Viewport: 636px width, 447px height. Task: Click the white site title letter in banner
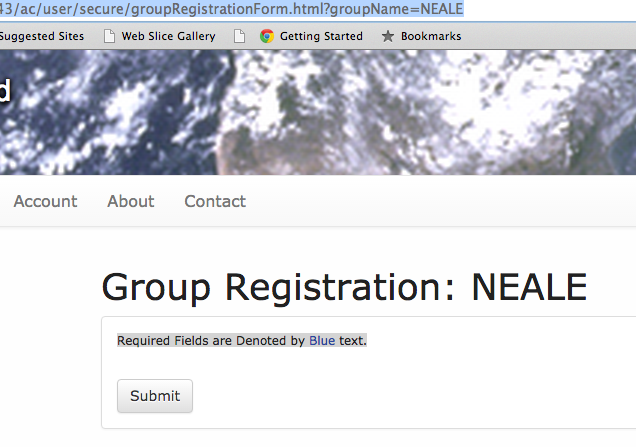tap(4, 92)
